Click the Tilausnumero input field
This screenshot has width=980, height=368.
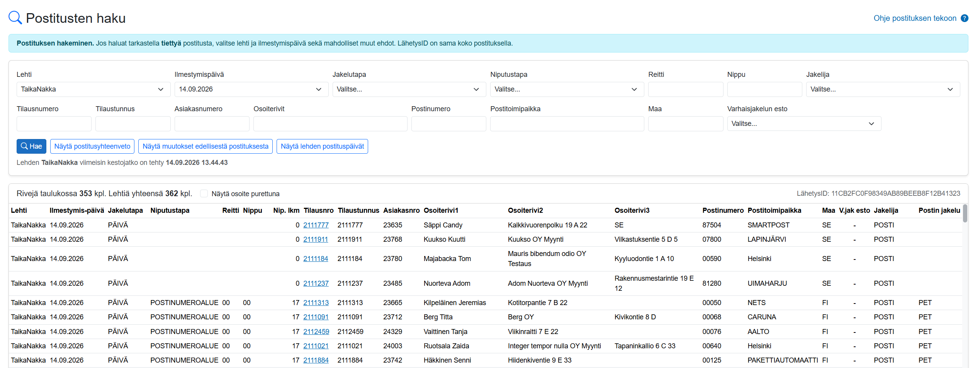point(54,124)
